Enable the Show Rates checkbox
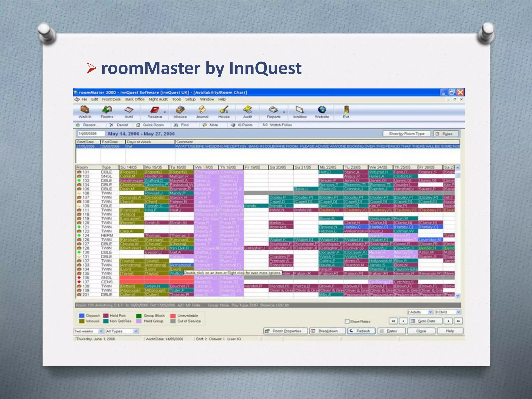 point(347,322)
